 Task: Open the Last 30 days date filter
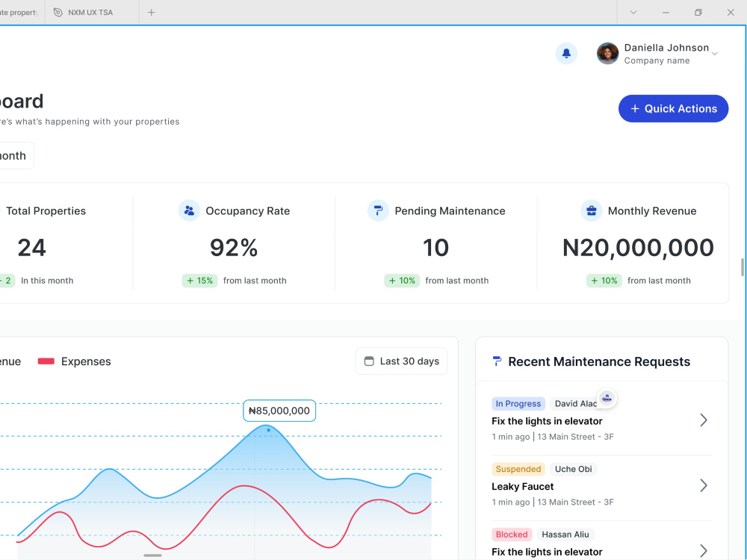(401, 361)
